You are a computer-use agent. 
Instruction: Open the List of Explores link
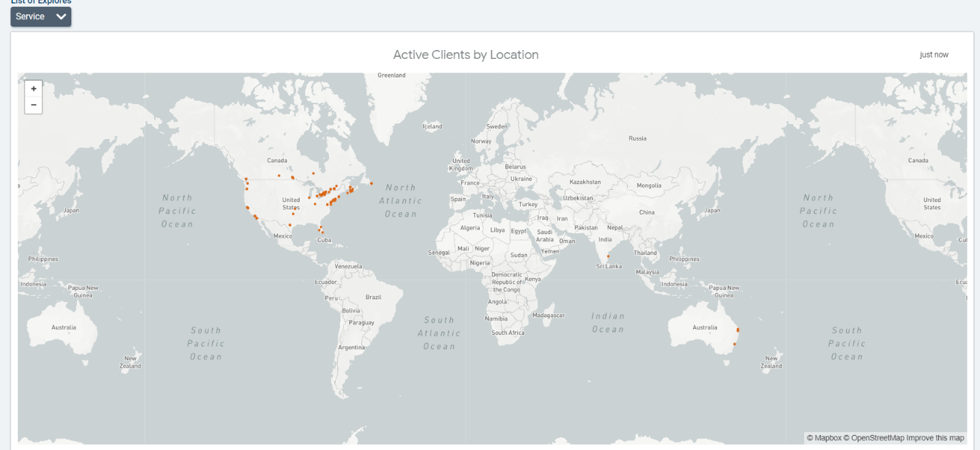[x=41, y=2]
